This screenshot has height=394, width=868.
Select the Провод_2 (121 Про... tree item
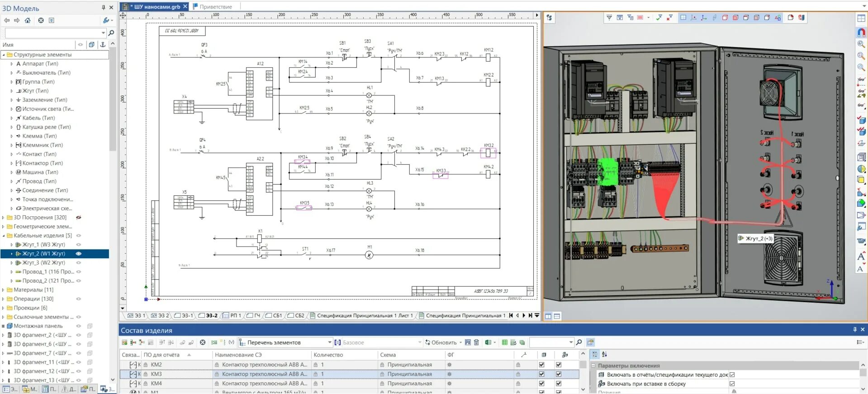pyautogui.click(x=48, y=281)
